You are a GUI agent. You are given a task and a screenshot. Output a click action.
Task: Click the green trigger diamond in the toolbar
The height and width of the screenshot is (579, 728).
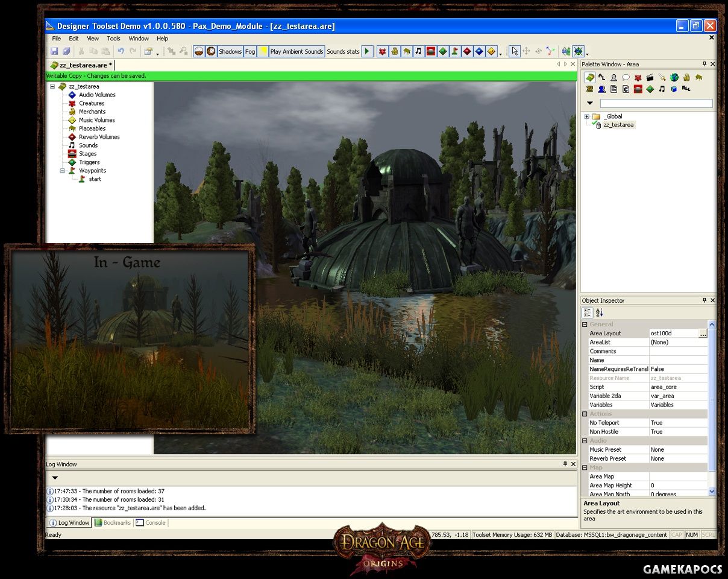pos(442,52)
